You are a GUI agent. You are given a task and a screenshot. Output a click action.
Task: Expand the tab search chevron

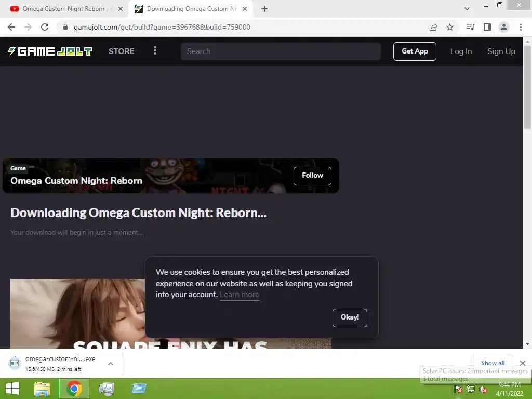(467, 9)
